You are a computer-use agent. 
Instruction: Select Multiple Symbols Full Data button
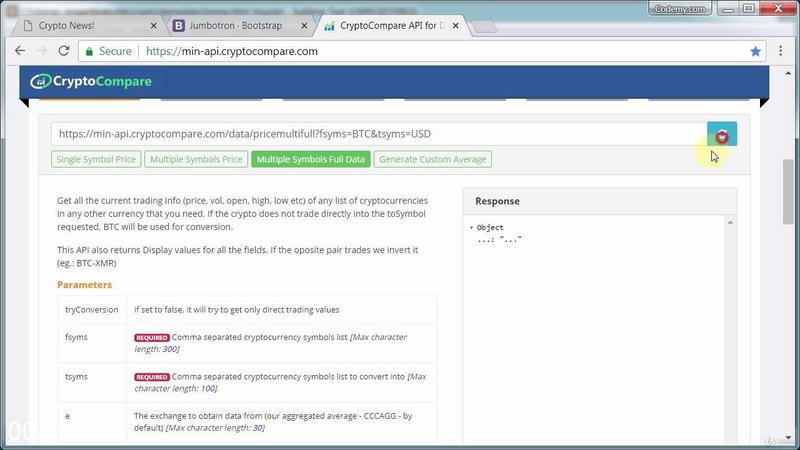[311, 159]
